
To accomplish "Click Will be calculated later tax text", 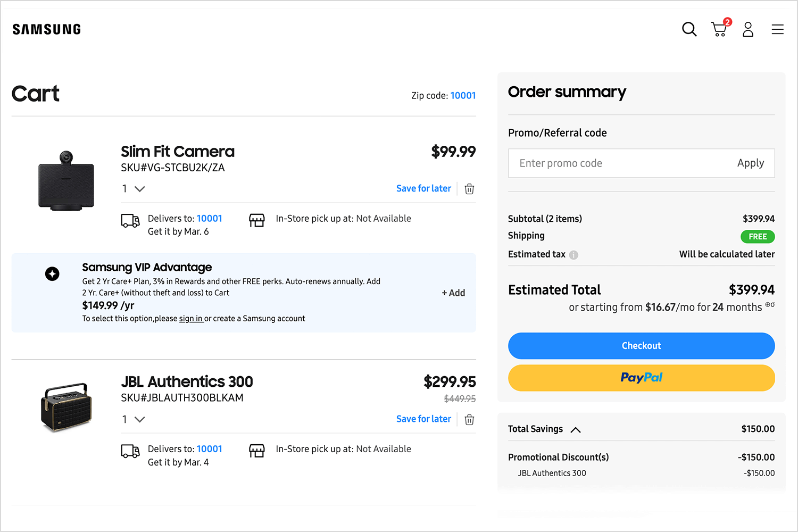I will click(x=727, y=254).
